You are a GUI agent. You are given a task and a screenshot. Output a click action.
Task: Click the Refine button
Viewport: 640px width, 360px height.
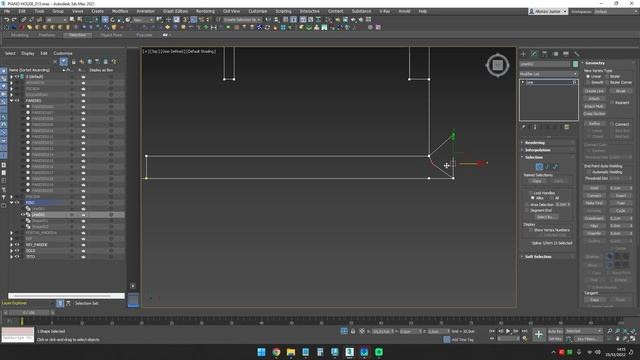[x=594, y=124]
